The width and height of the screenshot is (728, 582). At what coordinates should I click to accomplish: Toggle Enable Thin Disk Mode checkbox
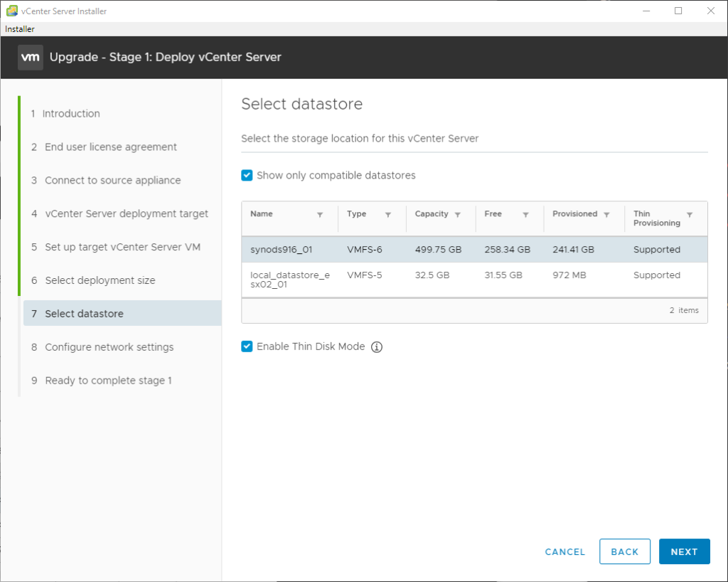click(x=247, y=346)
